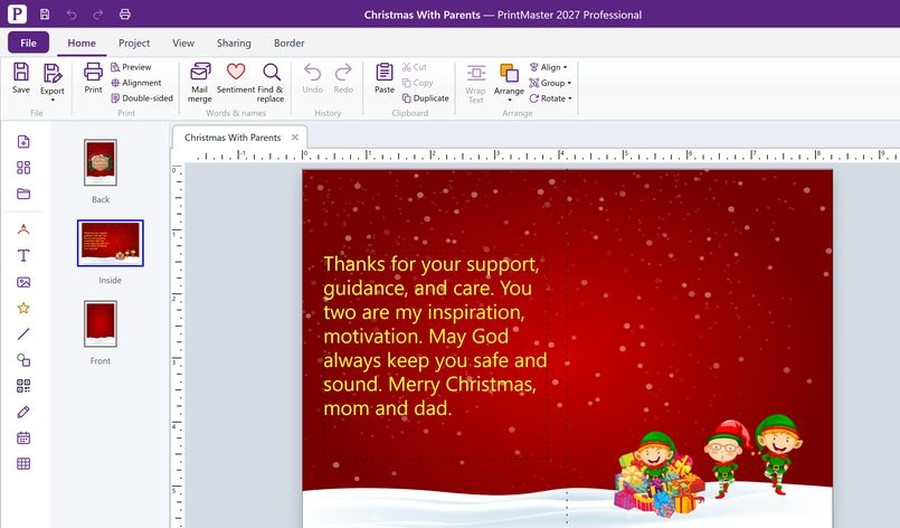Select the Table tool in sidebar
900x528 pixels.
(x=24, y=464)
